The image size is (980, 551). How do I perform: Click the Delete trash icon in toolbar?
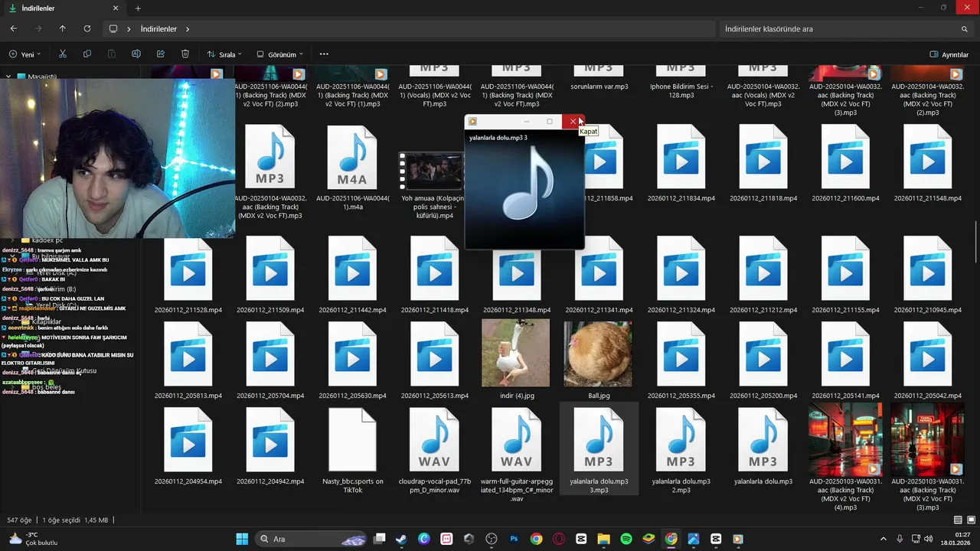[x=185, y=54]
